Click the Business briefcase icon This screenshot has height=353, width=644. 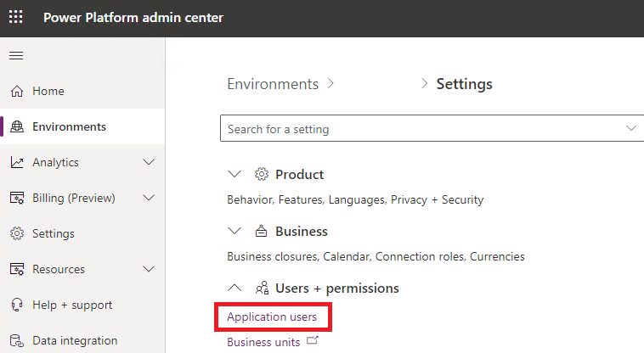(261, 232)
